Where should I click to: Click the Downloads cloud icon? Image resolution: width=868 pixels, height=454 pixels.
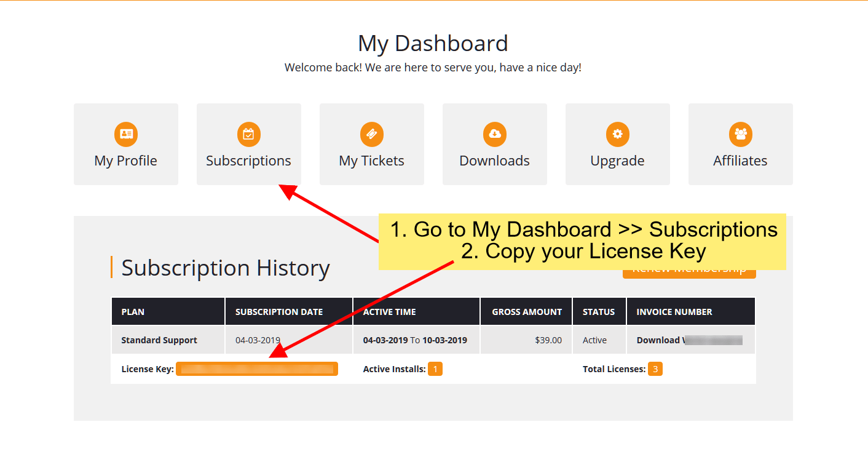point(495,134)
